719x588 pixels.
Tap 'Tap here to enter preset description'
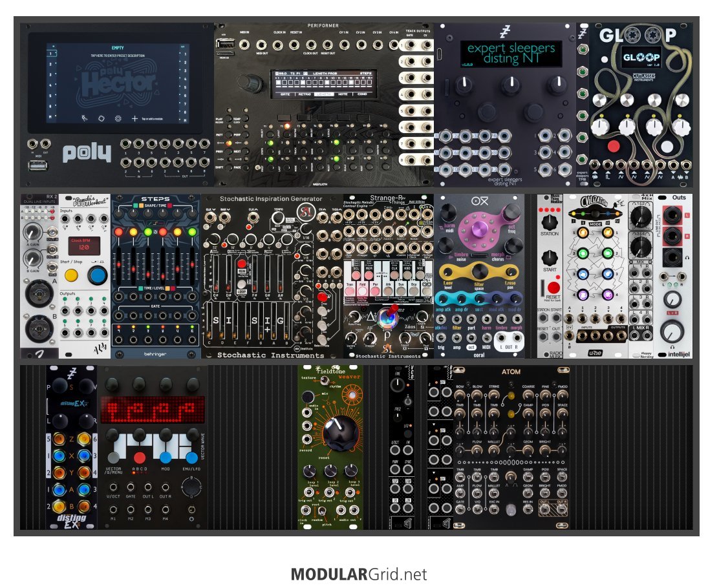tap(118, 56)
